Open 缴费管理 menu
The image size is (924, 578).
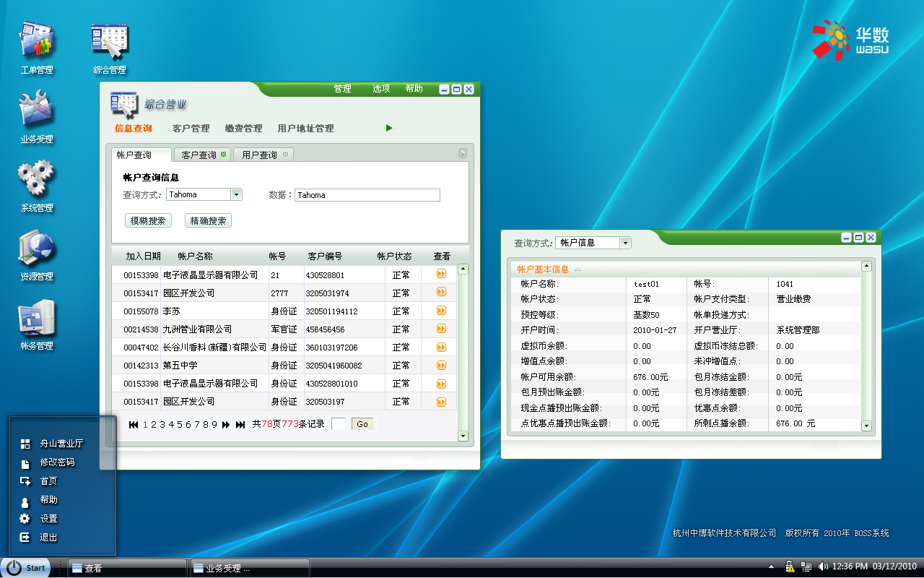coord(243,129)
